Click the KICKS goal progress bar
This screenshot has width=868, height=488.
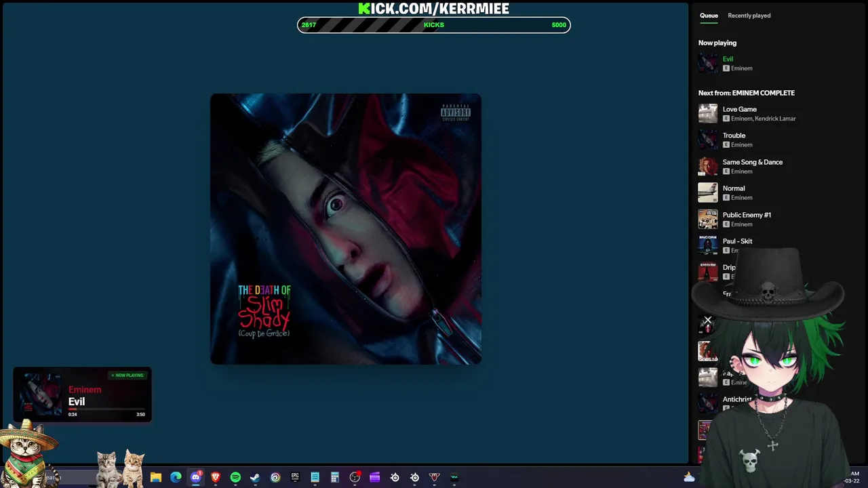click(434, 25)
